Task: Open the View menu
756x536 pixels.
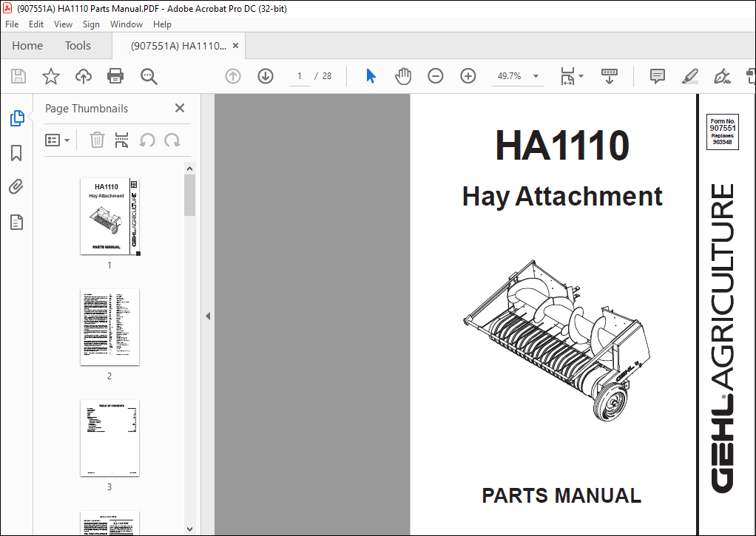Action: [x=63, y=24]
